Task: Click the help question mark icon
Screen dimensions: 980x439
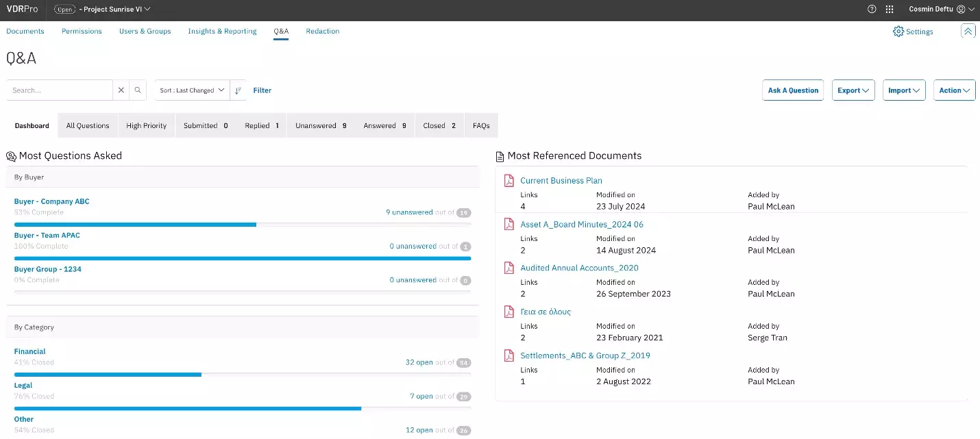Action: pyautogui.click(x=872, y=10)
